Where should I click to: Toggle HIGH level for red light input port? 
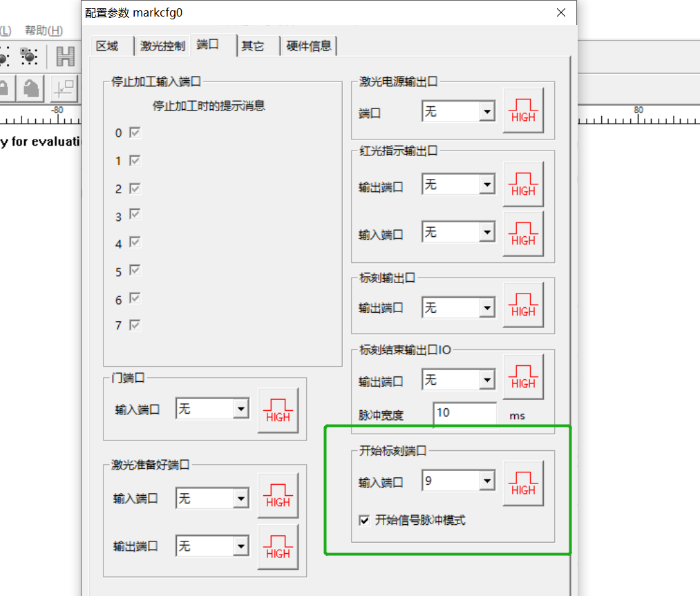tap(523, 233)
